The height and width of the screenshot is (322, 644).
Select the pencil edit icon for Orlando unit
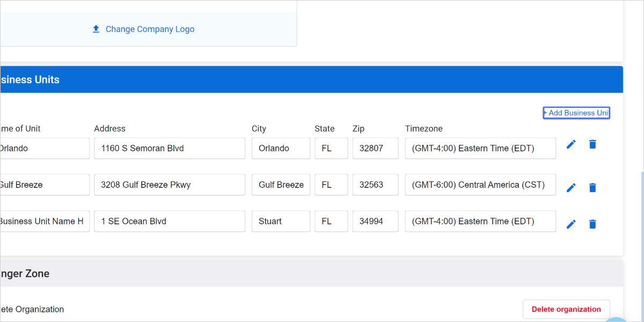point(571,144)
